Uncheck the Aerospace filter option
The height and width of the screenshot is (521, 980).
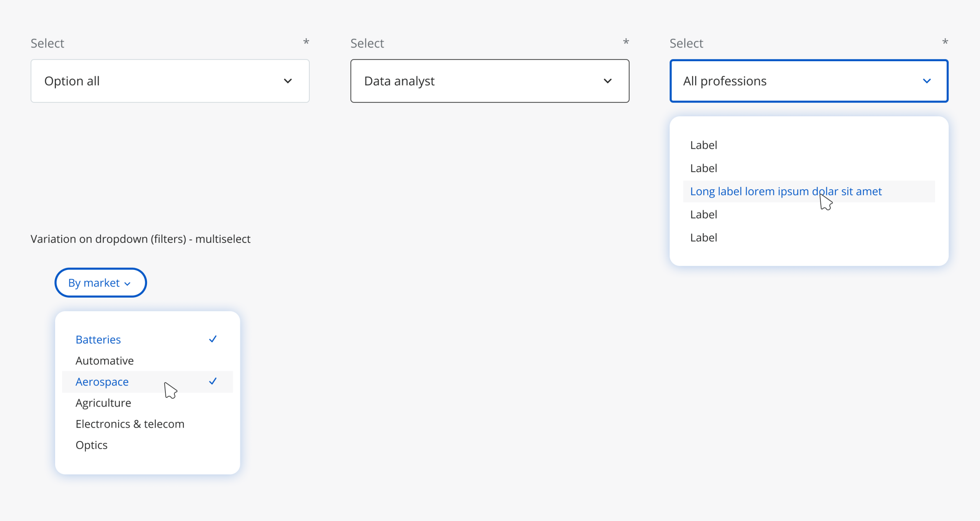(x=102, y=382)
